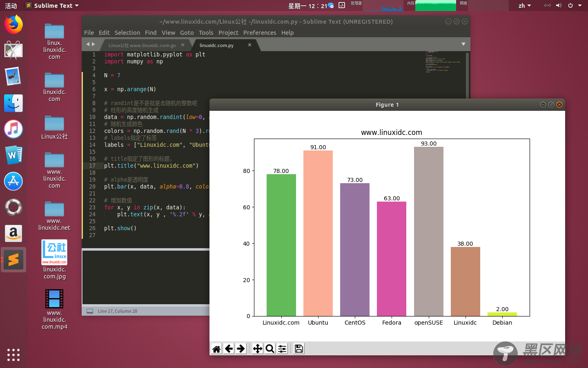This screenshot has height=368, width=588.
Task: Click the Ubuntu bar labeled 91.00
Action: pyautogui.click(x=318, y=233)
